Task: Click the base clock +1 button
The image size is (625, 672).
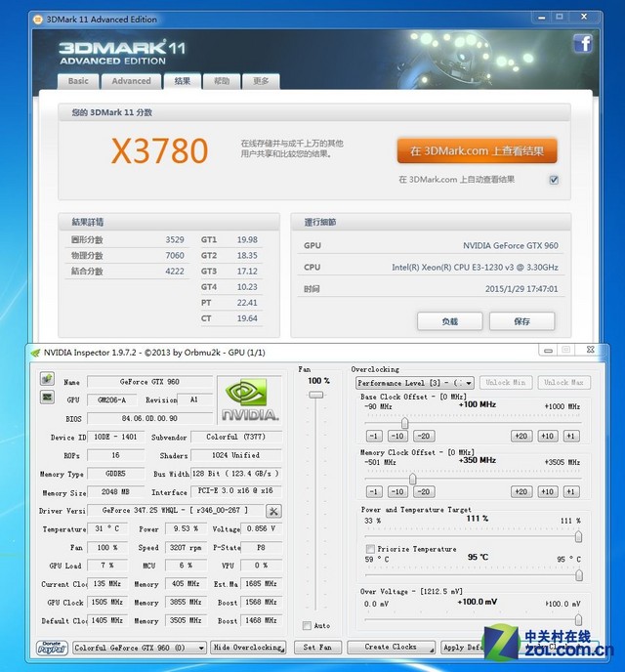Action: coord(570,436)
